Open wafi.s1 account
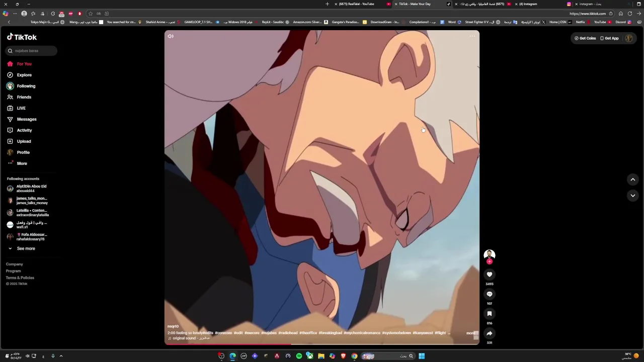This screenshot has height=362, width=644. 28,225
